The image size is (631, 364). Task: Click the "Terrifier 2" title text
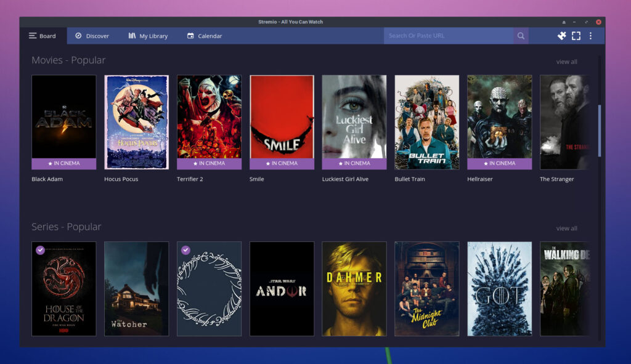tap(190, 179)
